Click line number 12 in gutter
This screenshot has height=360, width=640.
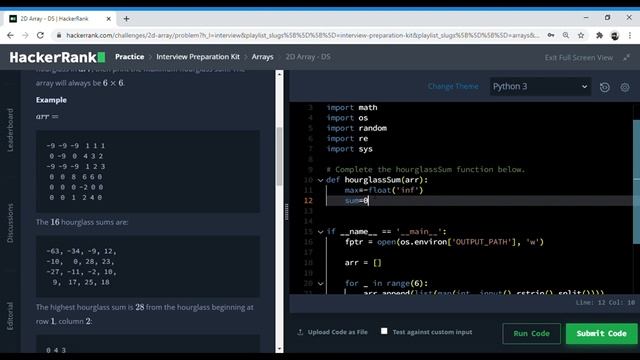click(x=308, y=200)
